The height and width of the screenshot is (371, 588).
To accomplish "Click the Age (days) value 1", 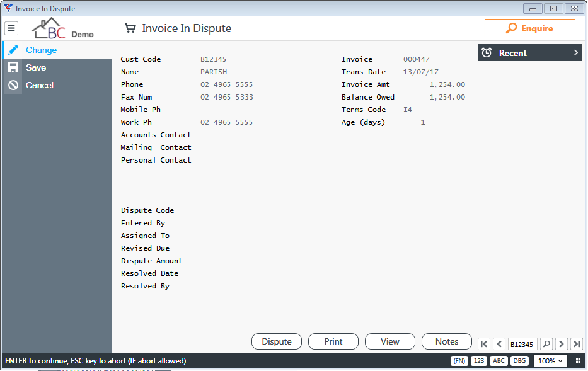I will 423,122.
